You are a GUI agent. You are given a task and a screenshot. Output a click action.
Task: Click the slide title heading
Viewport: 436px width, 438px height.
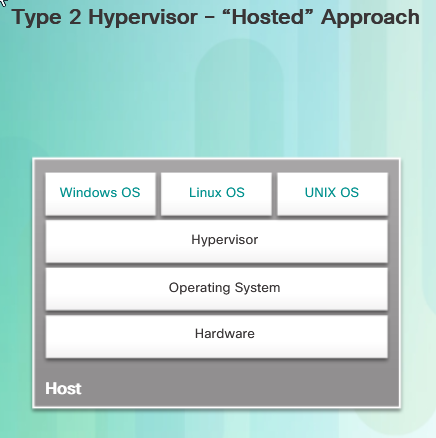216,17
